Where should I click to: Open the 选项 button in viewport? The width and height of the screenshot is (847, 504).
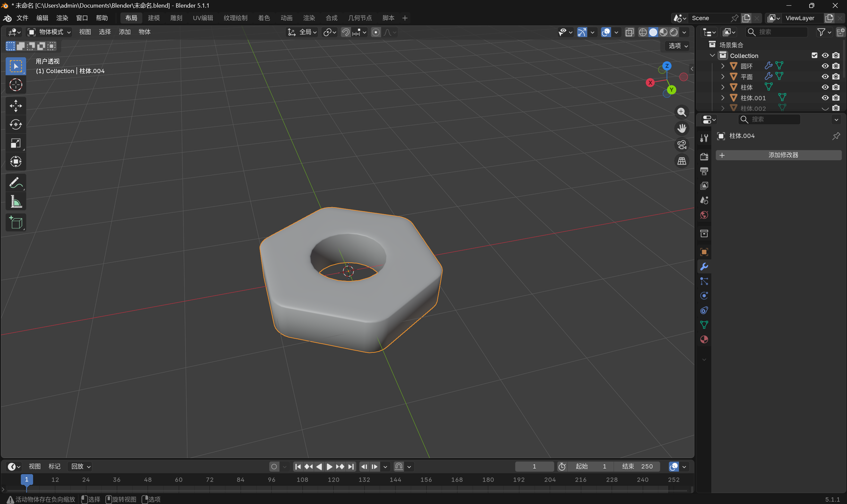678,46
